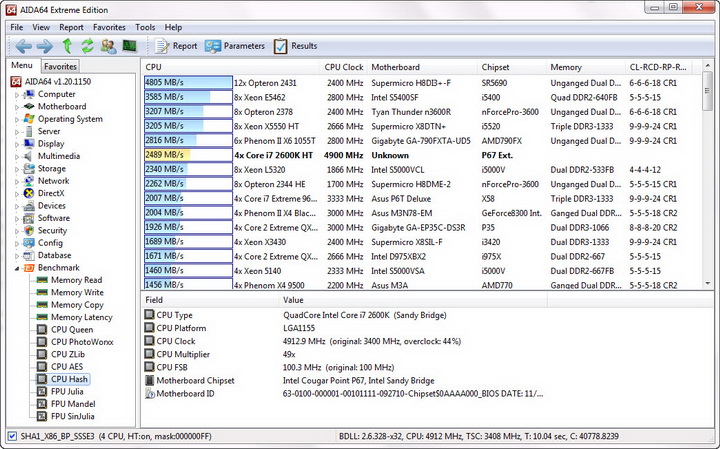Screen dimensions: 720x449
Task: Select the CPU Hash benchmark
Action: click(62, 379)
